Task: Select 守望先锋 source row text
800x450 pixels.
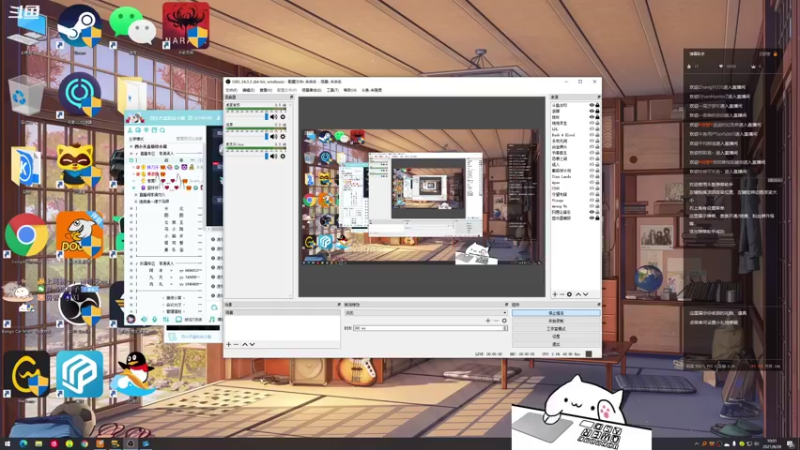Action: pos(560,194)
